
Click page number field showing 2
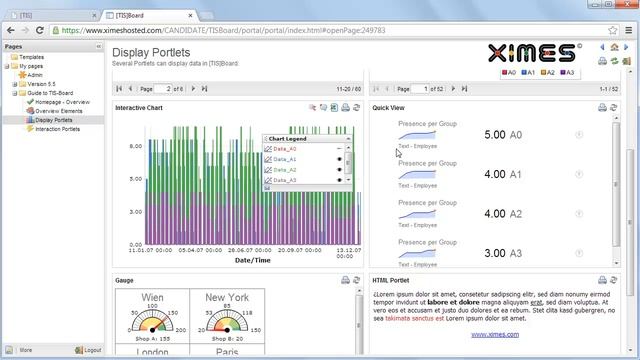tap(163, 89)
